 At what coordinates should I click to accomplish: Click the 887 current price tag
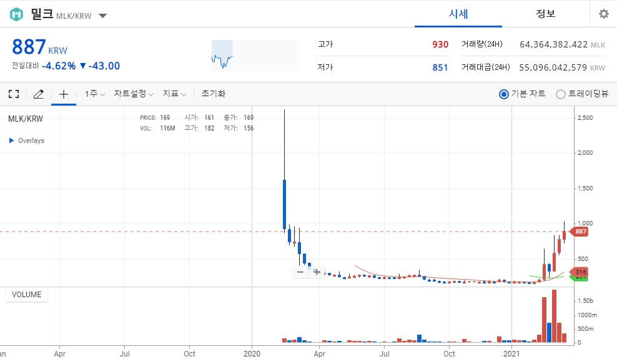pos(580,232)
